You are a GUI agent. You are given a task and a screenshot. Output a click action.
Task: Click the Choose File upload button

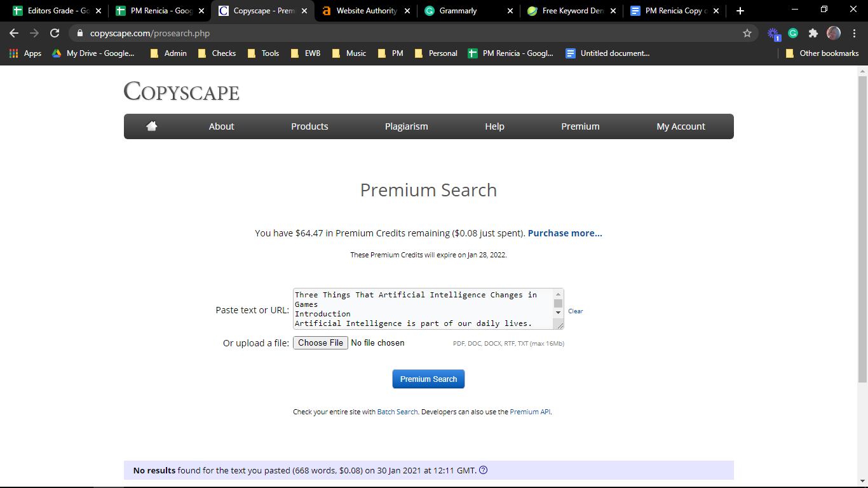point(320,343)
